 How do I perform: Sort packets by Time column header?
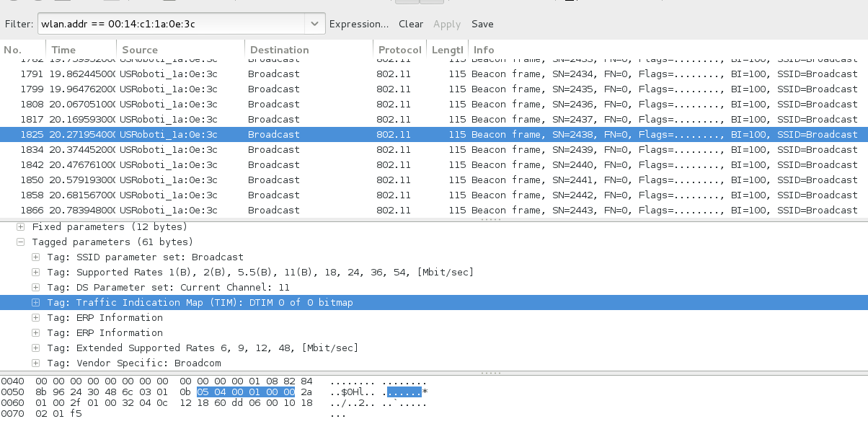pyautogui.click(x=63, y=50)
